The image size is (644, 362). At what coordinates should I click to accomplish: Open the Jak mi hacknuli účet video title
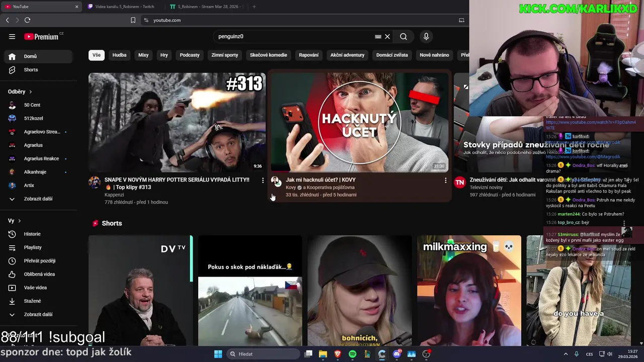pyautogui.click(x=320, y=179)
